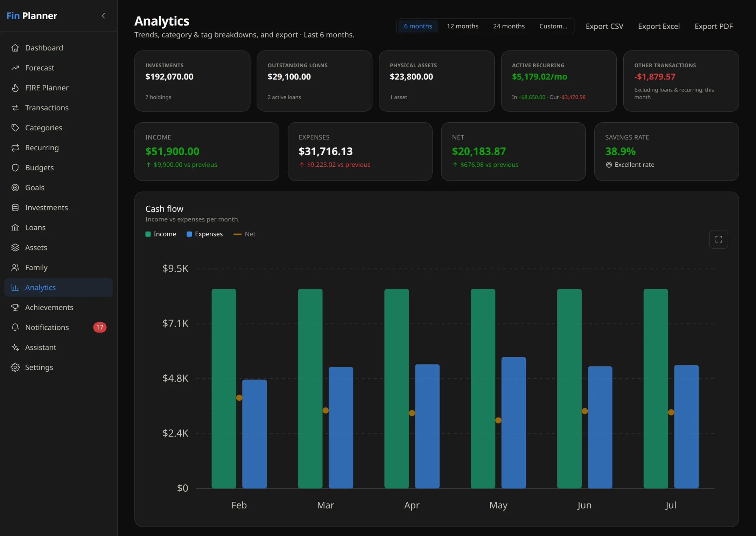The image size is (756, 536).
Task: Click the $9.5K axis label
Action: [175, 269]
